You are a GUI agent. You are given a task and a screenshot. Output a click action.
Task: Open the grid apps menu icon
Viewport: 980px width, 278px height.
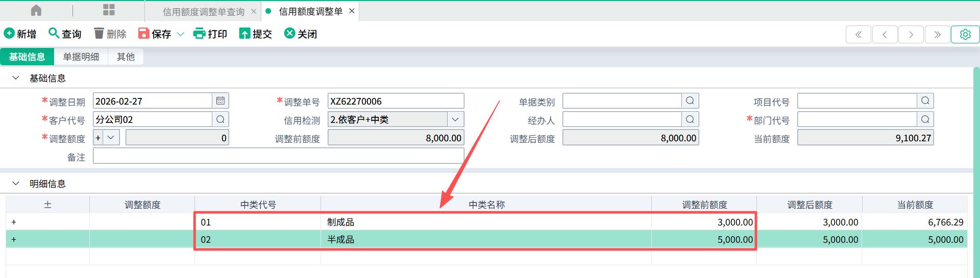point(109,10)
